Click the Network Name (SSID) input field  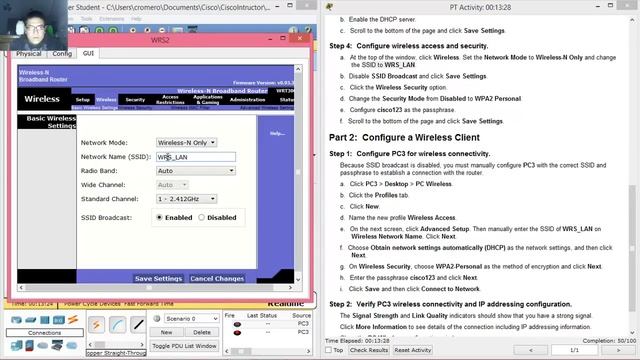pyautogui.click(x=196, y=157)
